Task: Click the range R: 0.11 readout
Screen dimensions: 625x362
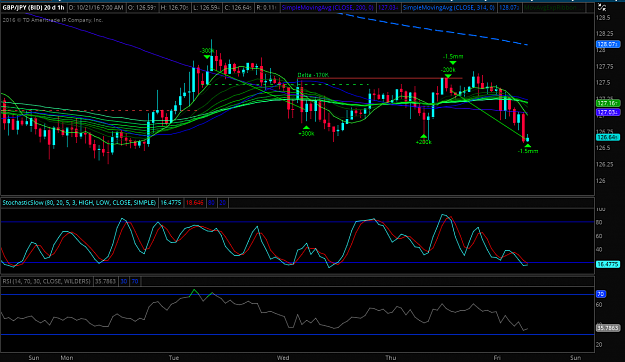Action: coord(267,8)
